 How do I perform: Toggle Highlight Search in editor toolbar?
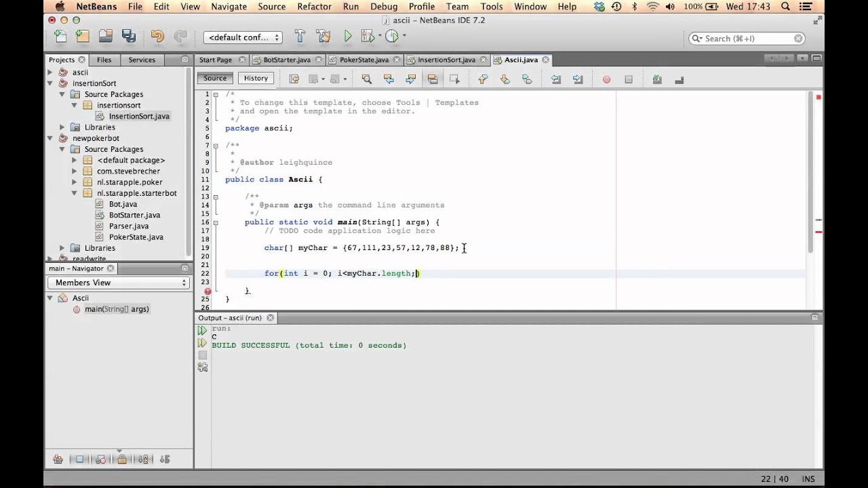433,79
